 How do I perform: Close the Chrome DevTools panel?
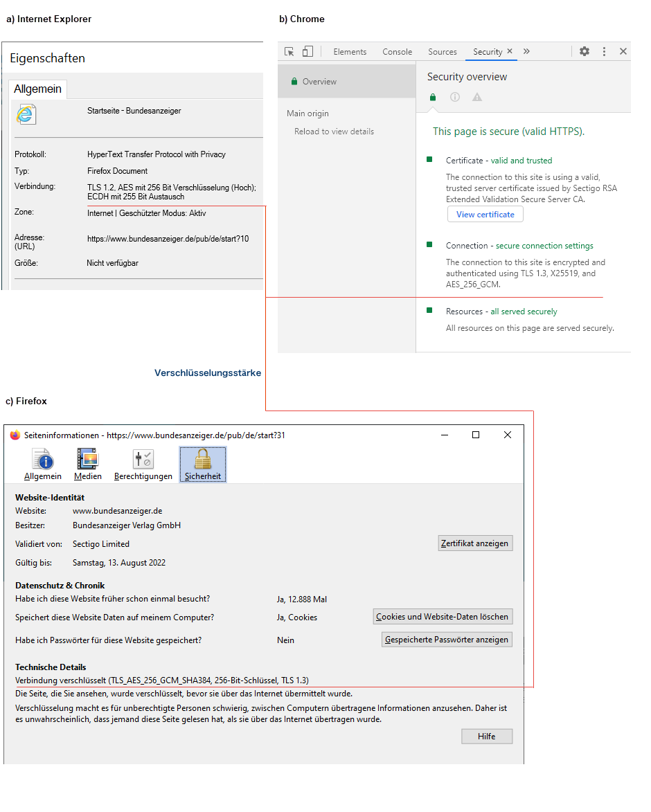pos(623,51)
